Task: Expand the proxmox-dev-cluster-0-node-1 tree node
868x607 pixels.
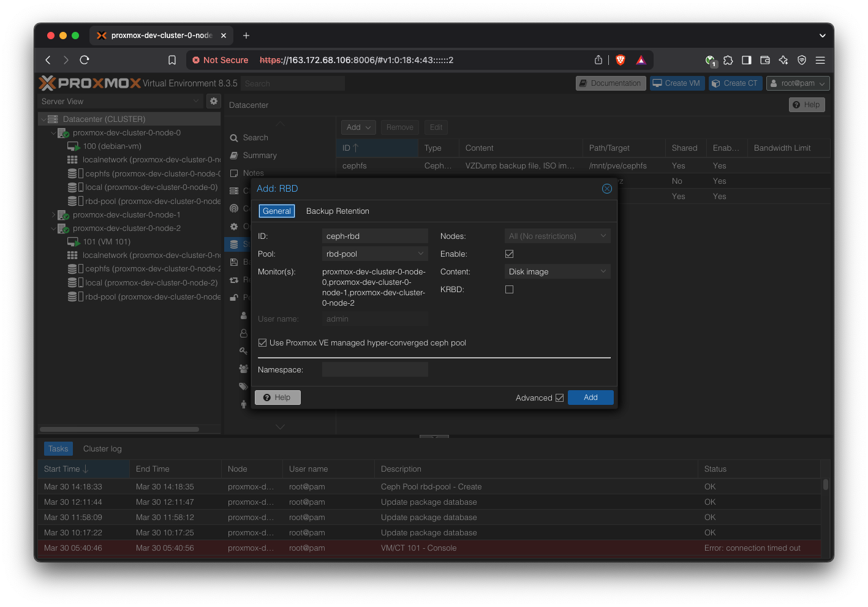Action: coord(53,215)
